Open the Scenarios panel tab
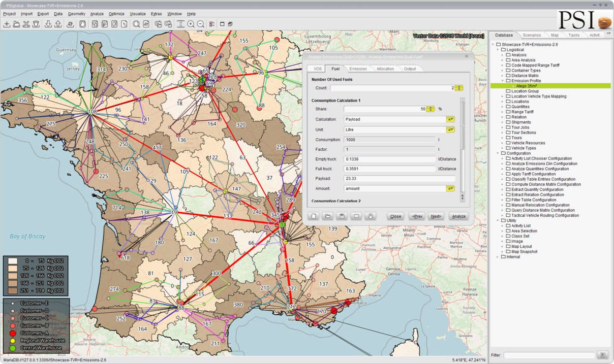Viewport: 614px width, 364px height. (x=532, y=35)
